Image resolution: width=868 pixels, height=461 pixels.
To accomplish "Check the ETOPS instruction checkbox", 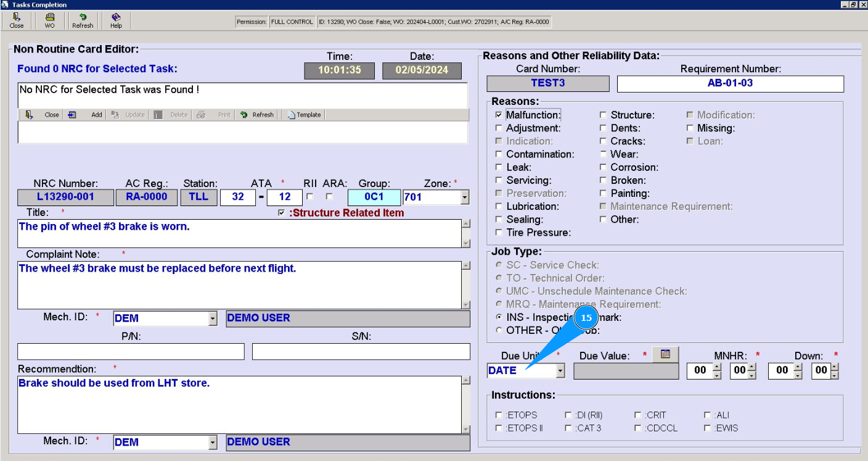I will point(499,415).
